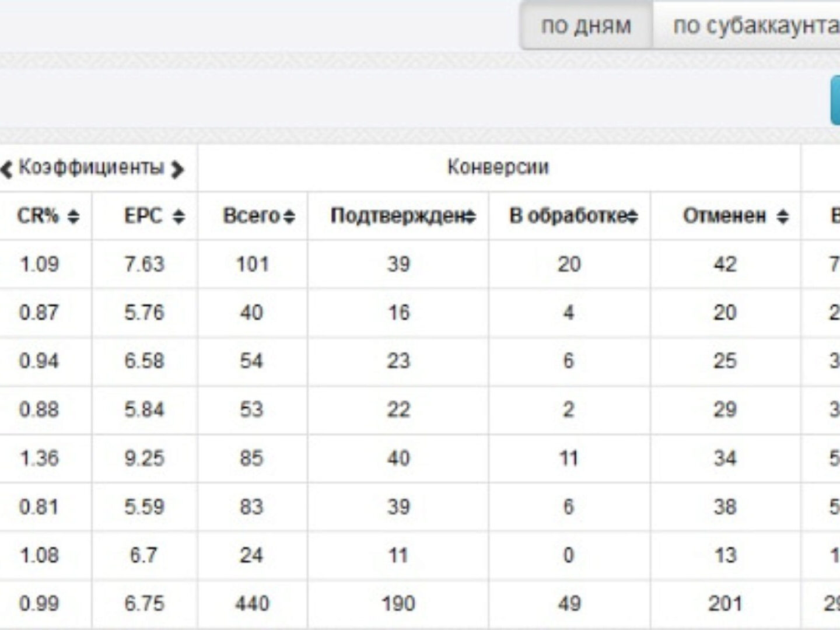The height and width of the screenshot is (630, 840).
Task: Click the sort arrows next to CR%
Action: [x=73, y=217]
